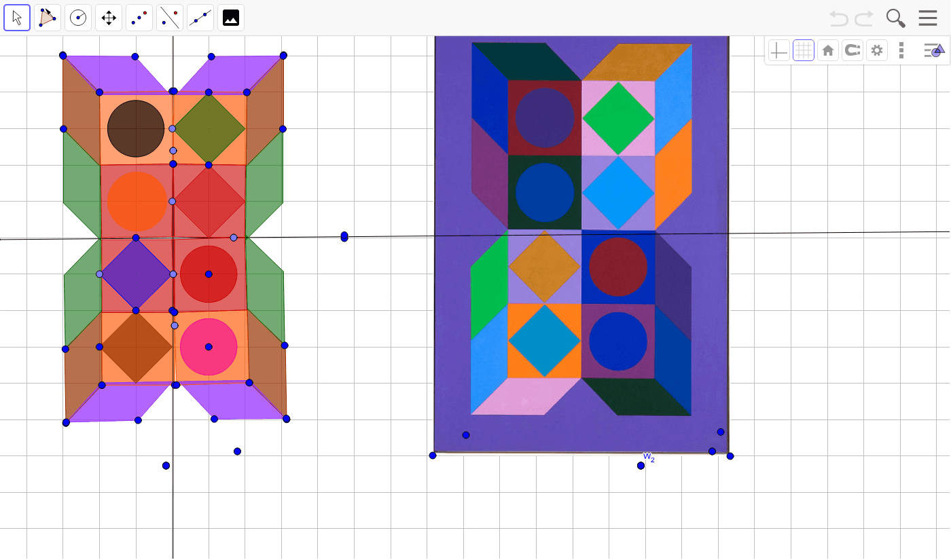
Task: Reset to standard view with Home icon
Action: click(x=828, y=50)
